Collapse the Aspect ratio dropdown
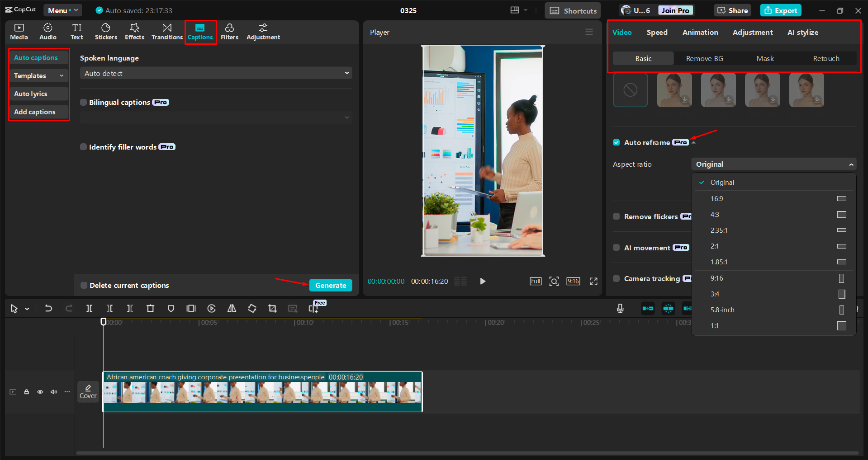Viewport: 868px width, 460px height. 851,164
